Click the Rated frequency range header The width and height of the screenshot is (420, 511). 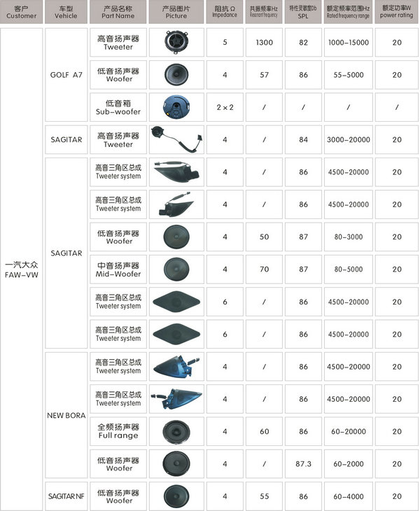[x=348, y=11]
